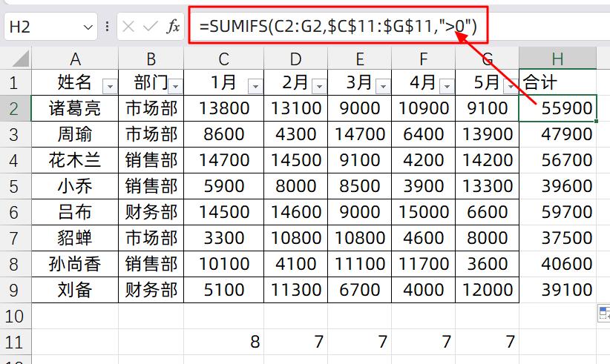Click cell containing 孙尚香
The height and width of the screenshot is (364, 610).
click(x=75, y=264)
